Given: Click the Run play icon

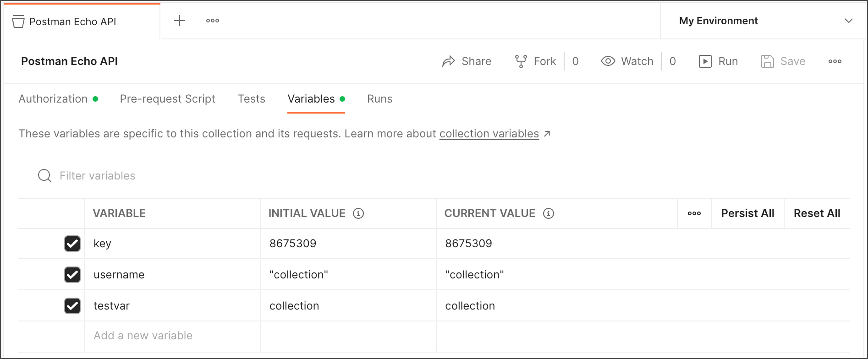Looking at the screenshot, I should point(705,61).
